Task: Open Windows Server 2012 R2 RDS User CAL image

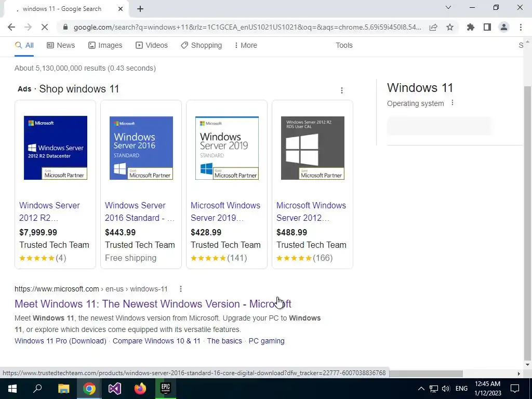Action: pyautogui.click(x=312, y=148)
